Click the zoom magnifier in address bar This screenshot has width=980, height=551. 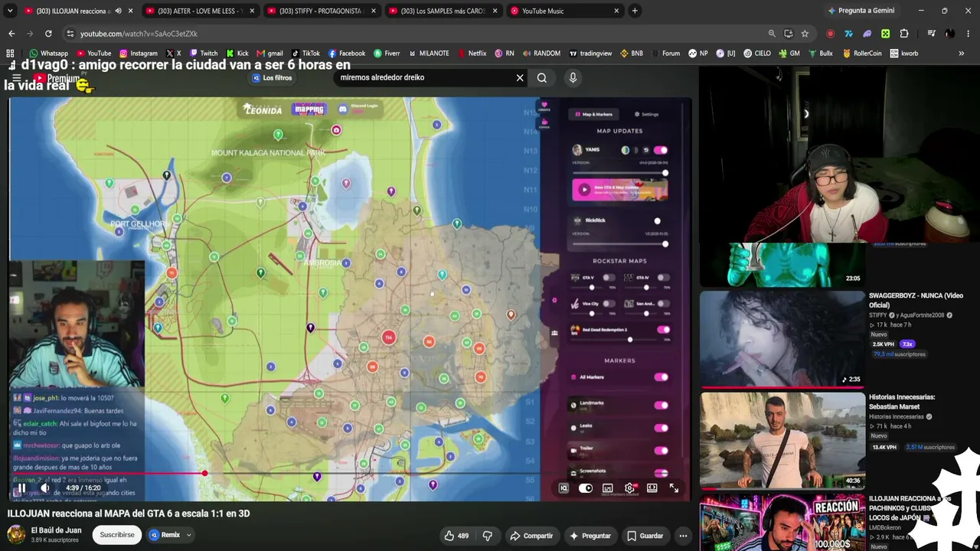(x=772, y=34)
